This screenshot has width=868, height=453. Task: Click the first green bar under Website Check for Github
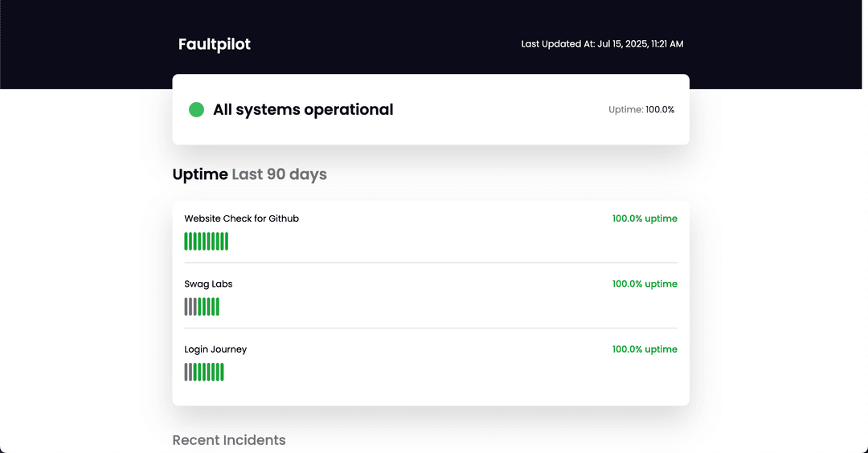186,241
